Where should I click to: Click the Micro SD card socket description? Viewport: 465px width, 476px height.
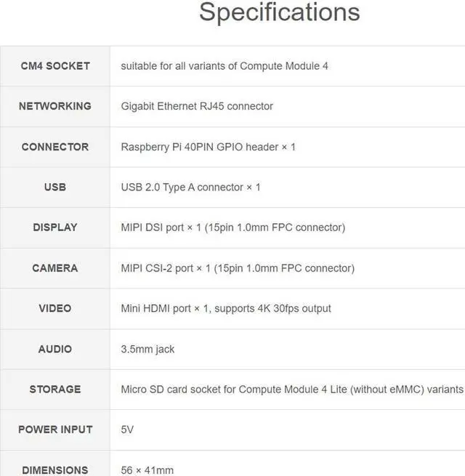[x=291, y=390]
